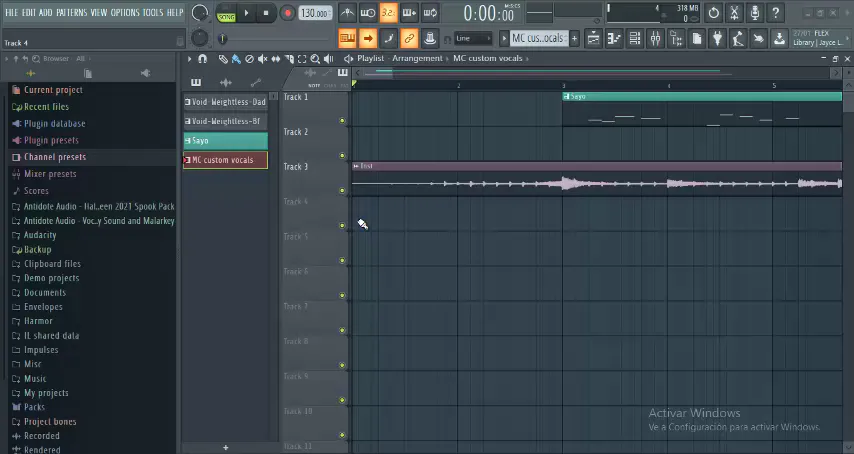This screenshot has height=454, width=854.
Task: Select the Zoom tool in Playlist toolbar
Action: [x=315, y=59]
